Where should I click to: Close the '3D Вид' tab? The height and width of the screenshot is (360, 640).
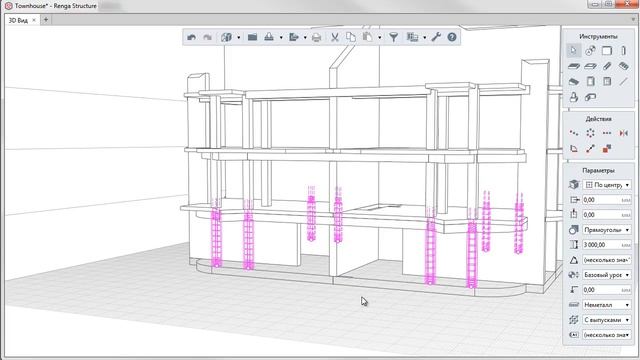pyautogui.click(x=34, y=20)
